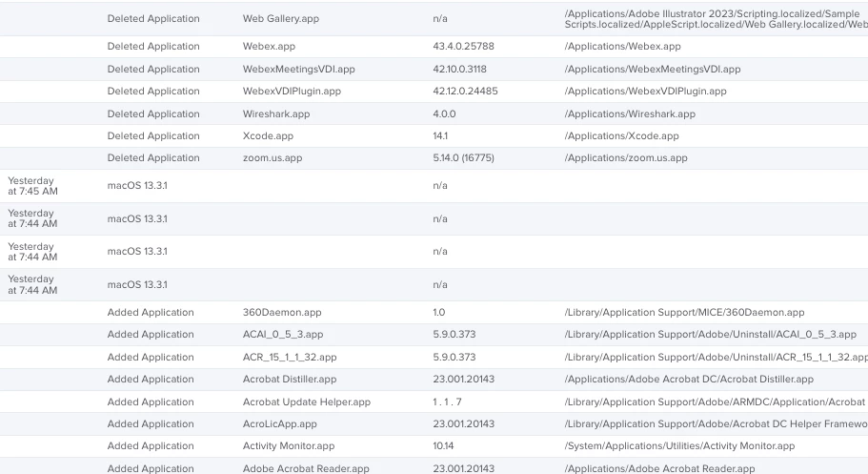868x474 pixels.
Task: Select Wireshark.app name cell
Action: [x=276, y=114]
